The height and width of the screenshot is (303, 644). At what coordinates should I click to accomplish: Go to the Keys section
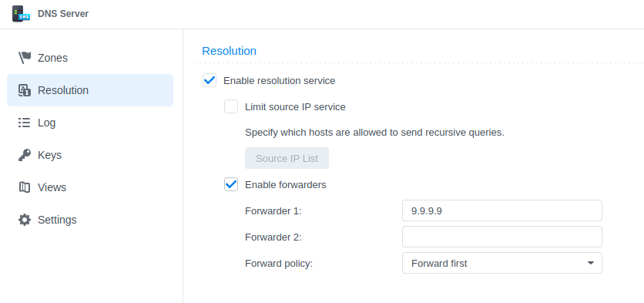(x=90, y=155)
